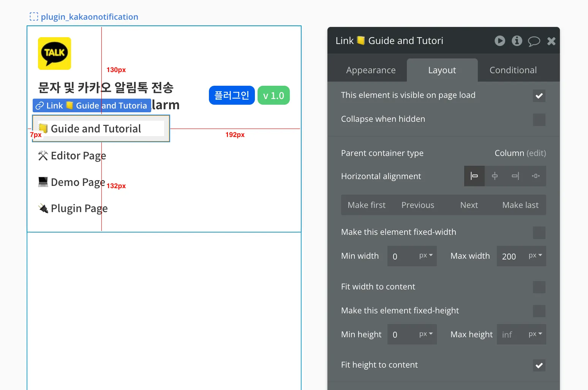Switch to the Layout tab

[442, 70]
